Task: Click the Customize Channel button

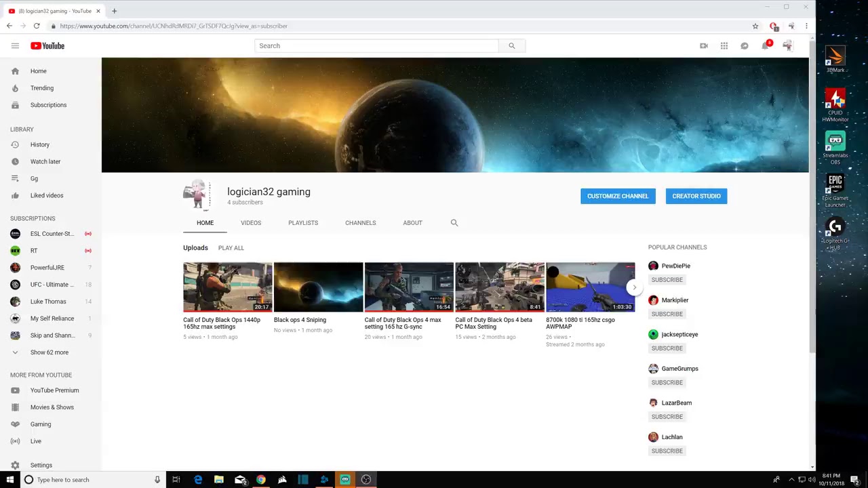Action: pyautogui.click(x=618, y=196)
